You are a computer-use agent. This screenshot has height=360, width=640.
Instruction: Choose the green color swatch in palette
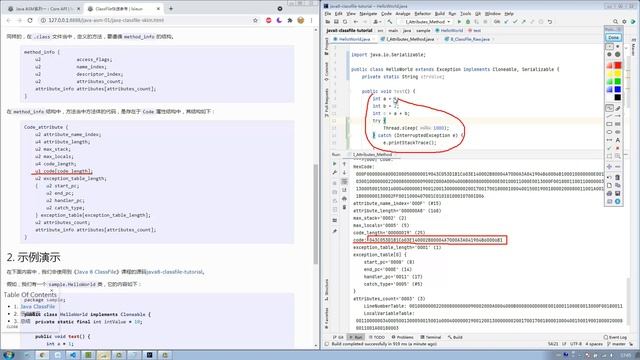click(x=618, y=82)
